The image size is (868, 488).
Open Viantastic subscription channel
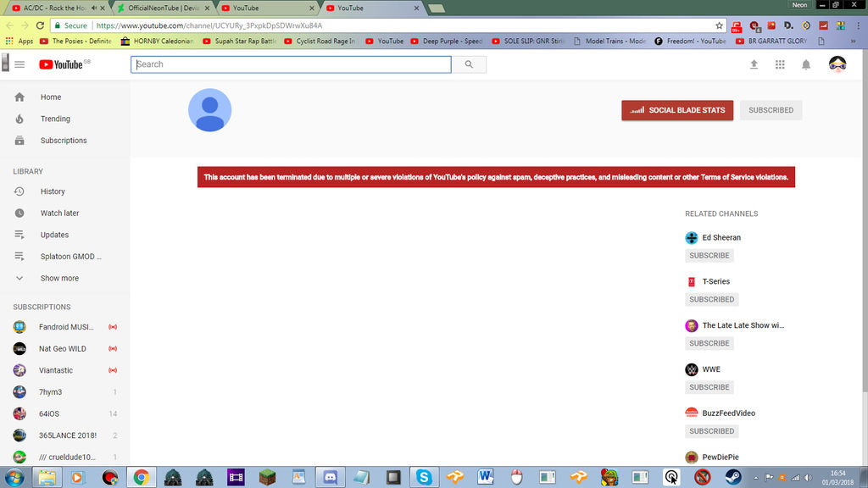(x=64, y=370)
